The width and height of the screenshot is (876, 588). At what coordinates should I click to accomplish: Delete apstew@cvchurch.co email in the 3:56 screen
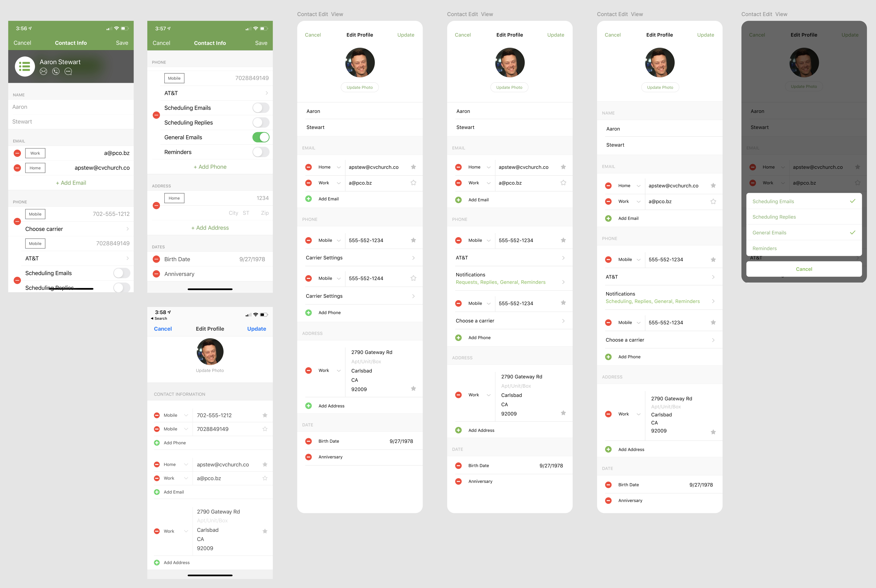click(17, 168)
